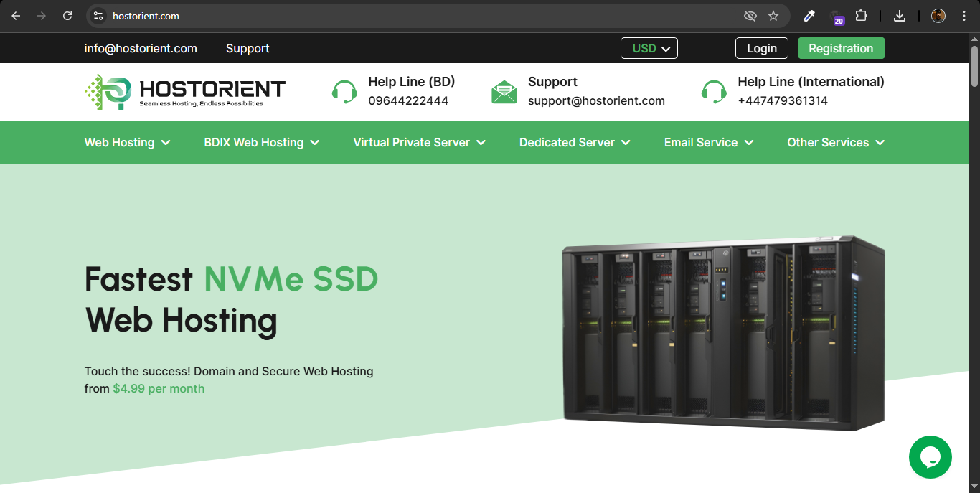Bookmark this page with the star icon
The height and width of the screenshot is (493, 980).
tap(773, 16)
